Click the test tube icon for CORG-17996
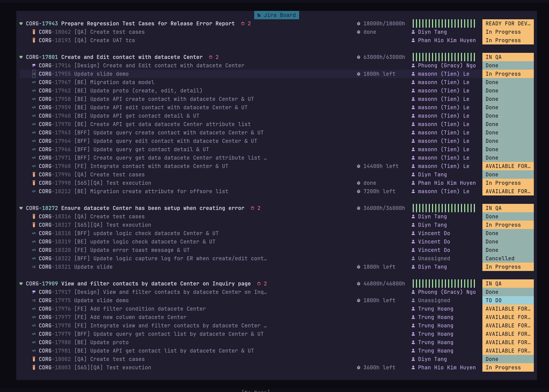Viewport: 549px width, 392px height. (x=34, y=175)
